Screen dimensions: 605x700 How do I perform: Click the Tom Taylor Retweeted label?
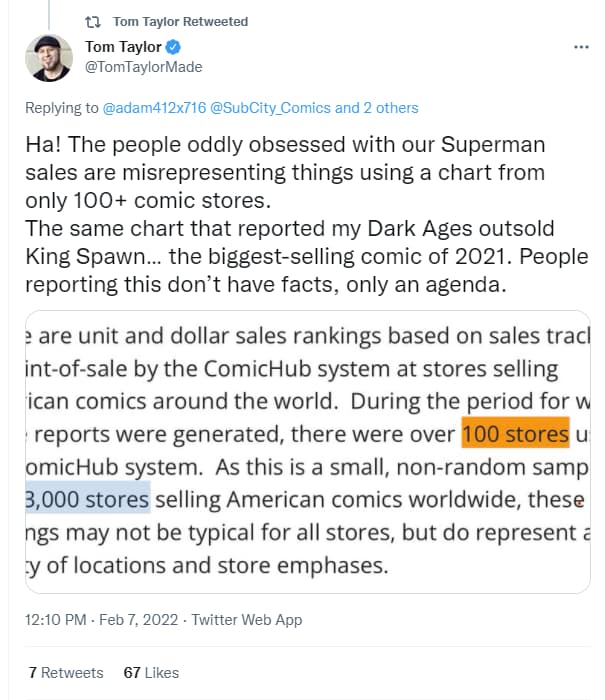click(x=180, y=21)
